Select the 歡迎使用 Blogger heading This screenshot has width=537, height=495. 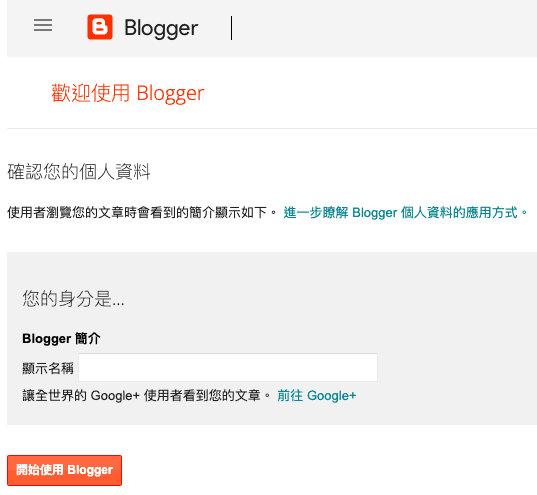click(128, 93)
